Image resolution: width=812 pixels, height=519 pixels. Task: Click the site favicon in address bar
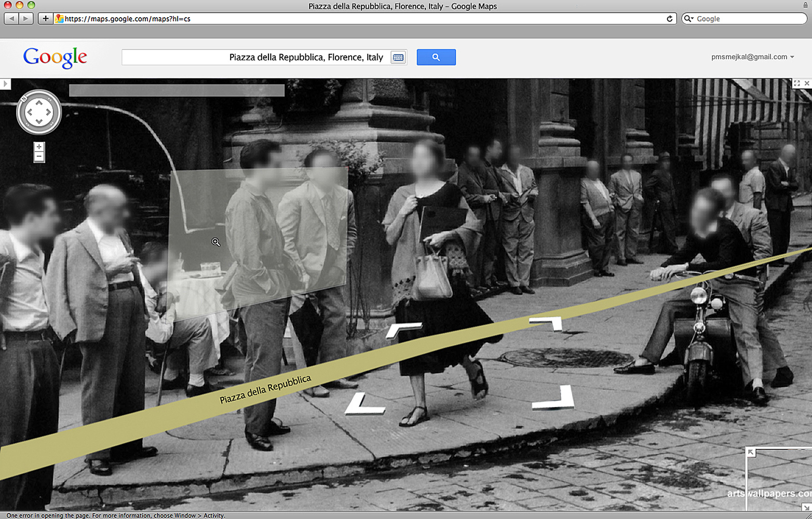click(x=59, y=19)
